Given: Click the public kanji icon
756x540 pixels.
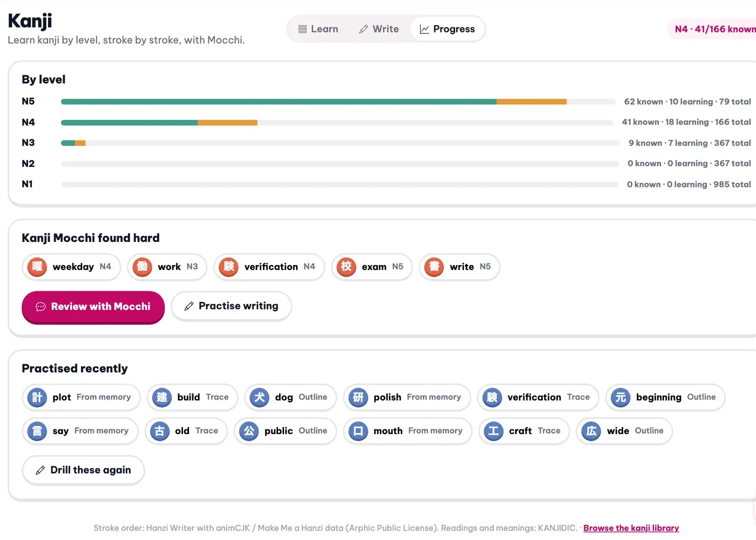Looking at the screenshot, I should pos(249,431).
